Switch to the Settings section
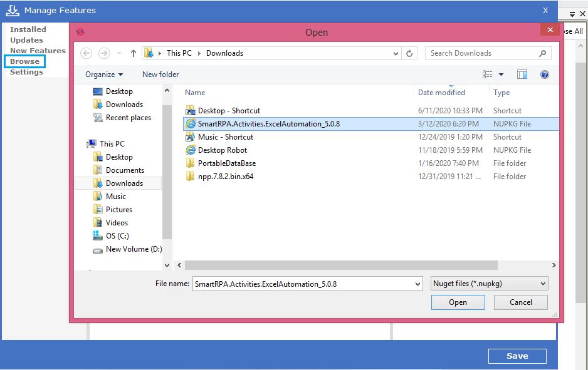The width and height of the screenshot is (588, 370). pyautogui.click(x=26, y=72)
